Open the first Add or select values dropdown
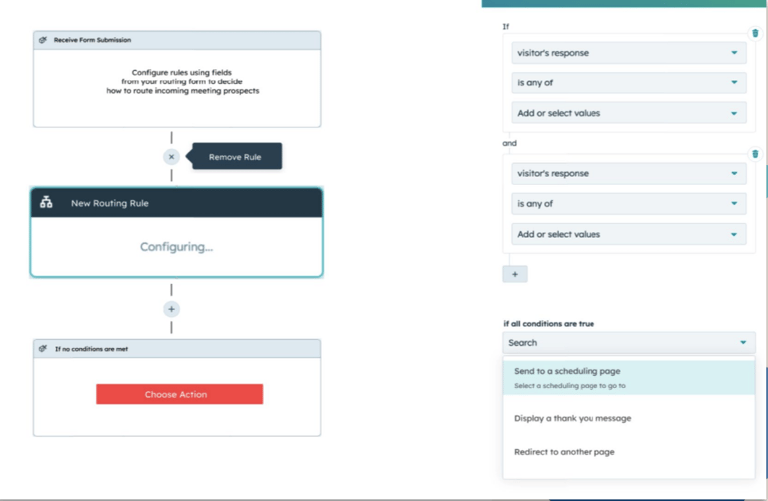768x501 pixels. (x=629, y=113)
